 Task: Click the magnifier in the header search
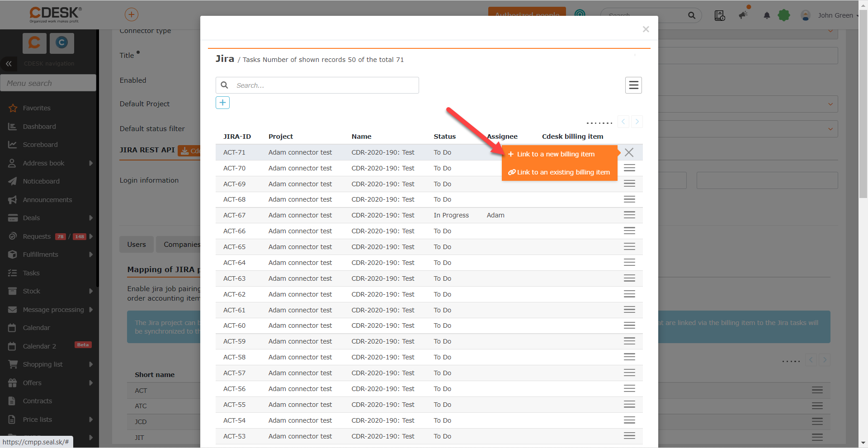(692, 15)
